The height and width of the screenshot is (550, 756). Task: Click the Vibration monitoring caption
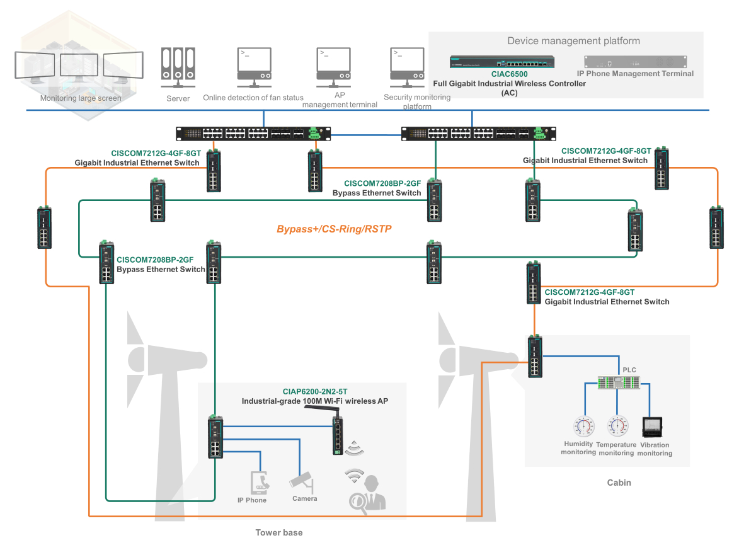coord(655,449)
